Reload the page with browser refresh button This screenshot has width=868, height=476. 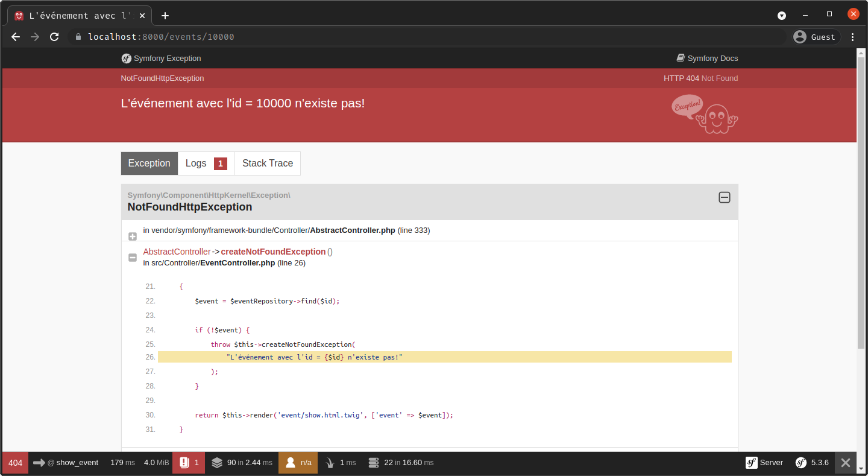pos(54,37)
